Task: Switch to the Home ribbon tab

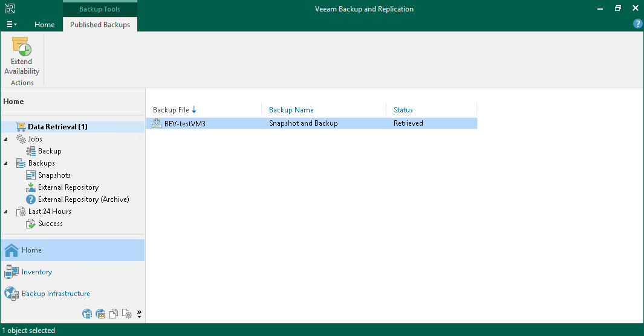Action: coord(44,25)
